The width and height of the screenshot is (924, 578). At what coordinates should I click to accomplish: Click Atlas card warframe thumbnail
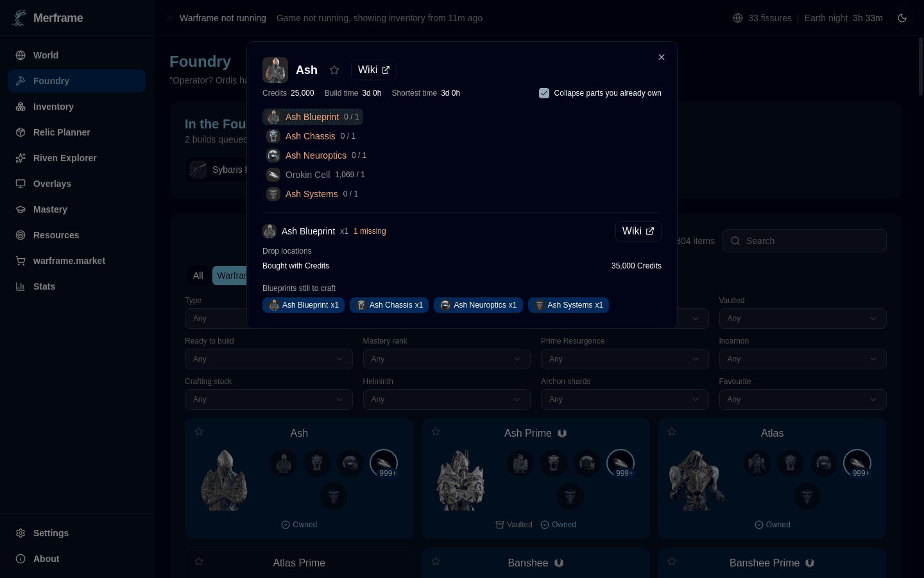(697, 480)
